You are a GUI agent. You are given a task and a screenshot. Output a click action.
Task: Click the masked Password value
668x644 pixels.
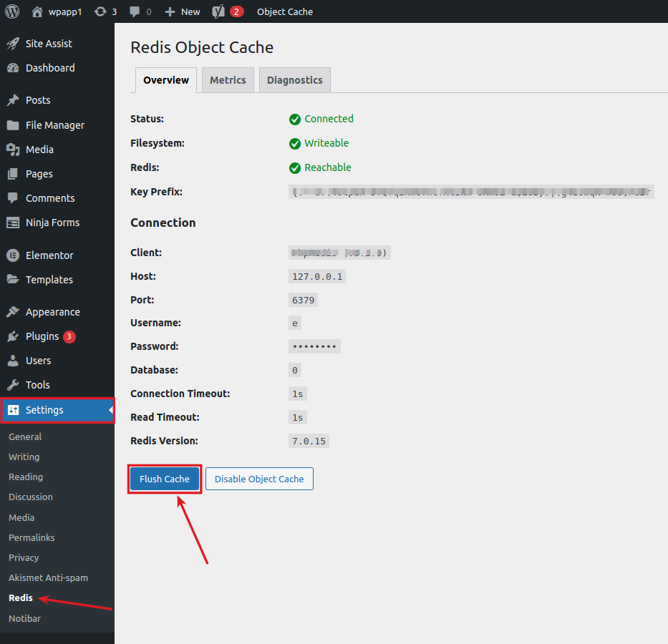tap(314, 346)
